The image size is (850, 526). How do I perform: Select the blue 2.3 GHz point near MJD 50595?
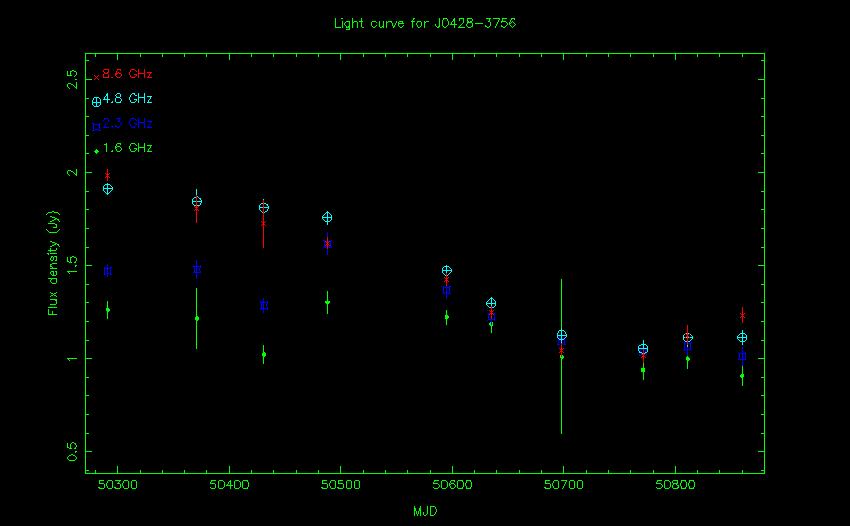tap(447, 290)
